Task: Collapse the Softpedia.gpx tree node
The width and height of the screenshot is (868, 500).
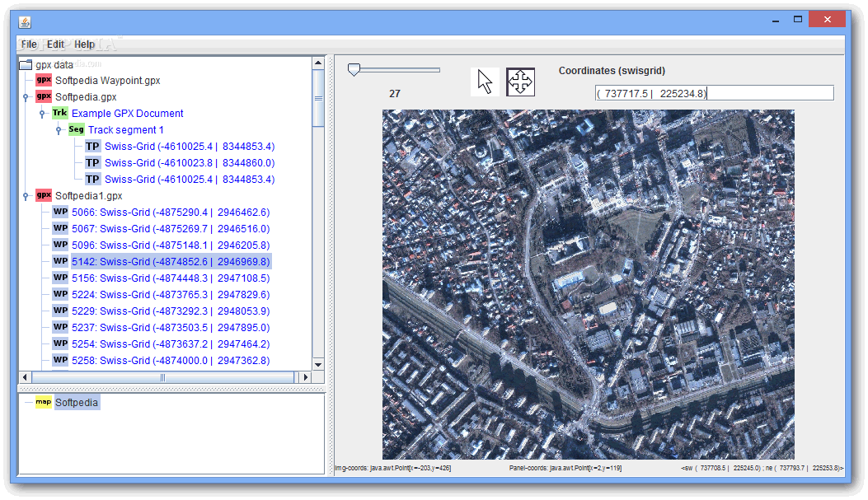Action: pos(26,97)
